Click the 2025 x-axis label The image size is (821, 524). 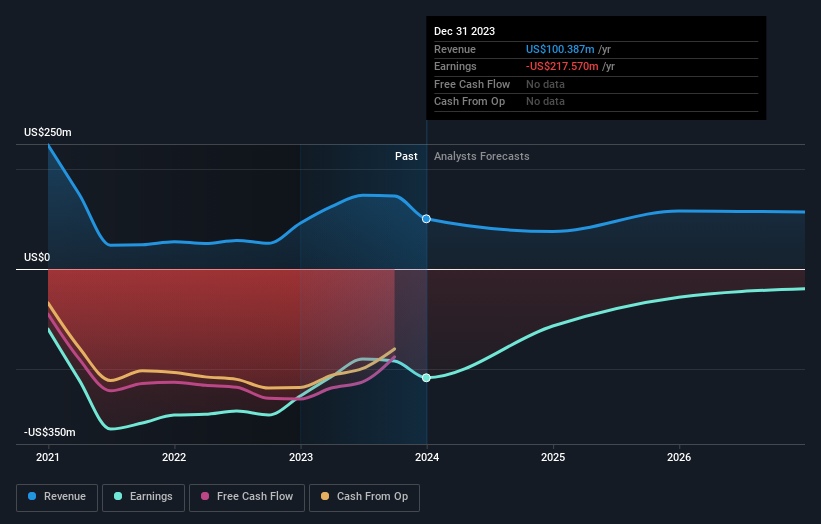(x=553, y=457)
